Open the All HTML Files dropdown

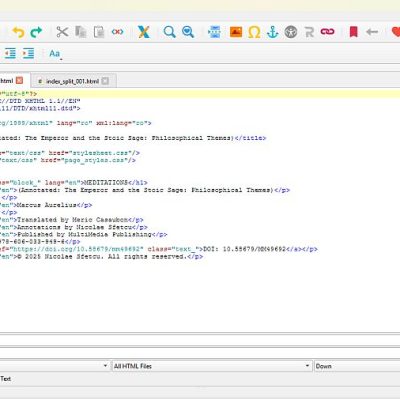211,366
